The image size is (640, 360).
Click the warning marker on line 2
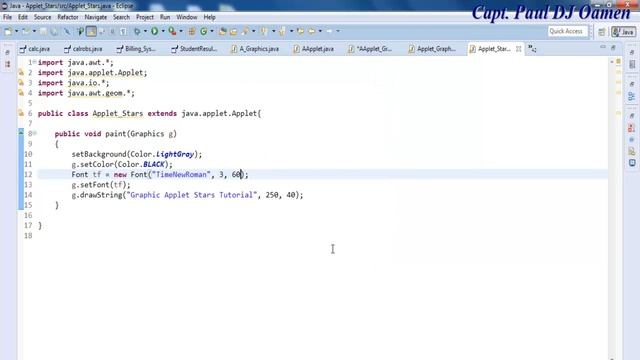click(x=21, y=73)
